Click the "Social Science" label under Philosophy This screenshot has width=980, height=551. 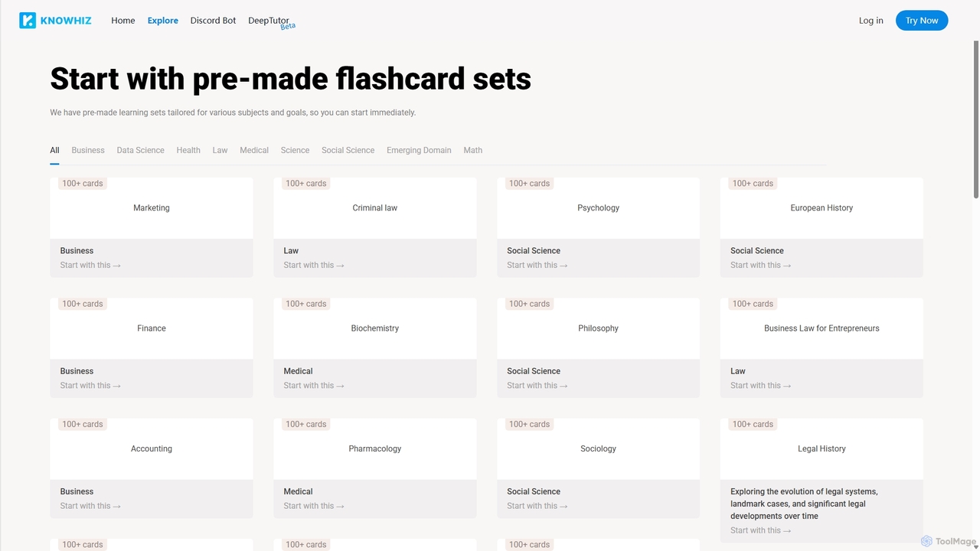point(534,371)
